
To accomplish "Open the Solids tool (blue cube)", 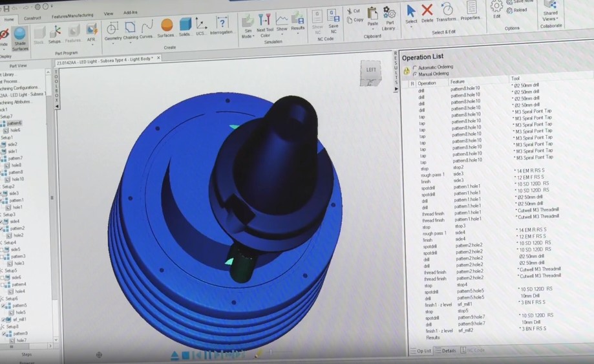I will click(185, 27).
